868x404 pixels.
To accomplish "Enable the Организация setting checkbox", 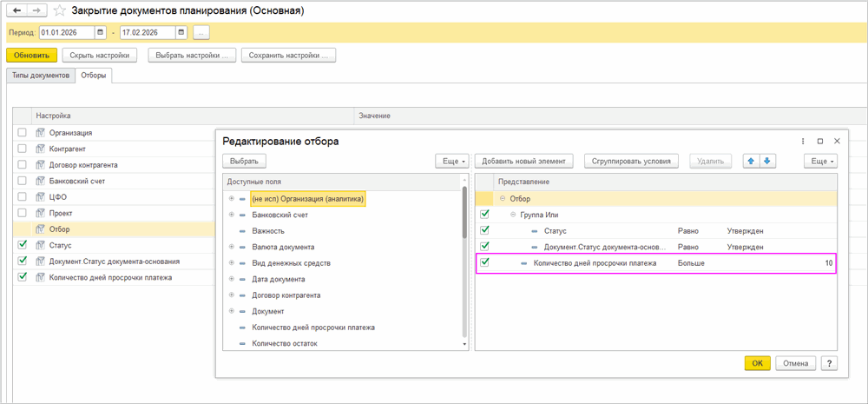I will pyautogui.click(x=23, y=133).
